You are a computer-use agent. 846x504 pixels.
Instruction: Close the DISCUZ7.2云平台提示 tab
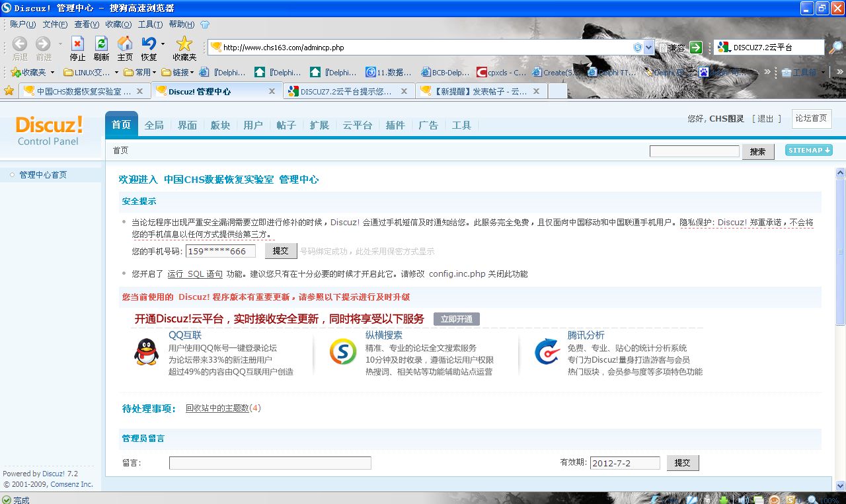pyautogui.click(x=404, y=91)
